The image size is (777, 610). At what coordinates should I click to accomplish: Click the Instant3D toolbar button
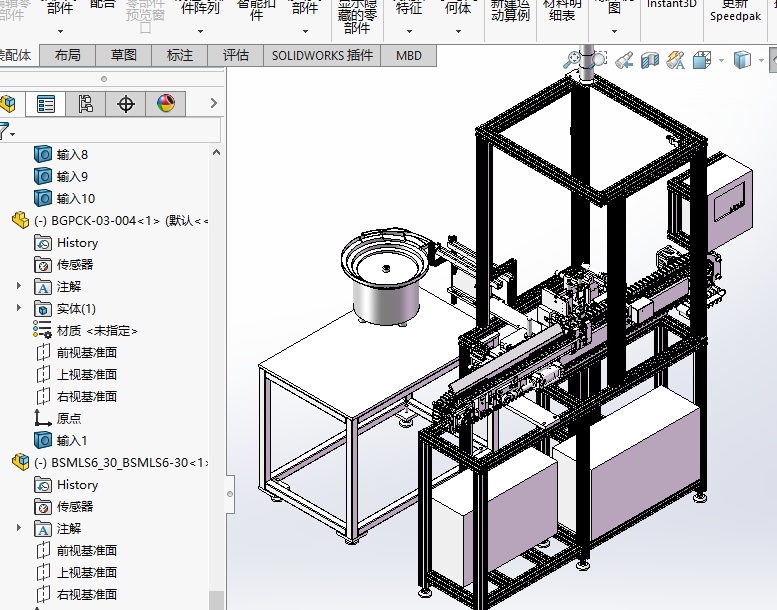671,5
